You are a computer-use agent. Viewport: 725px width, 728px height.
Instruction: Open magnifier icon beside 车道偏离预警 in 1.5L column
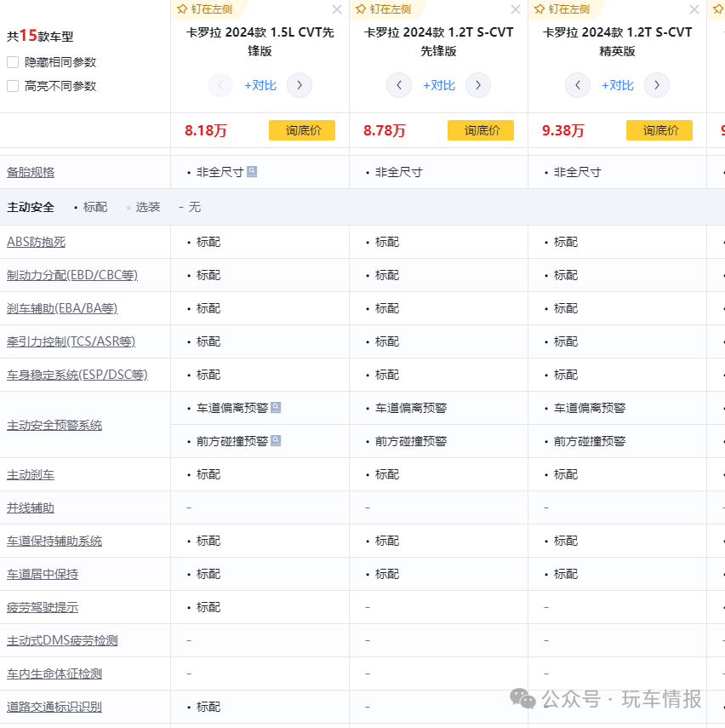click(x=276, y=407)
